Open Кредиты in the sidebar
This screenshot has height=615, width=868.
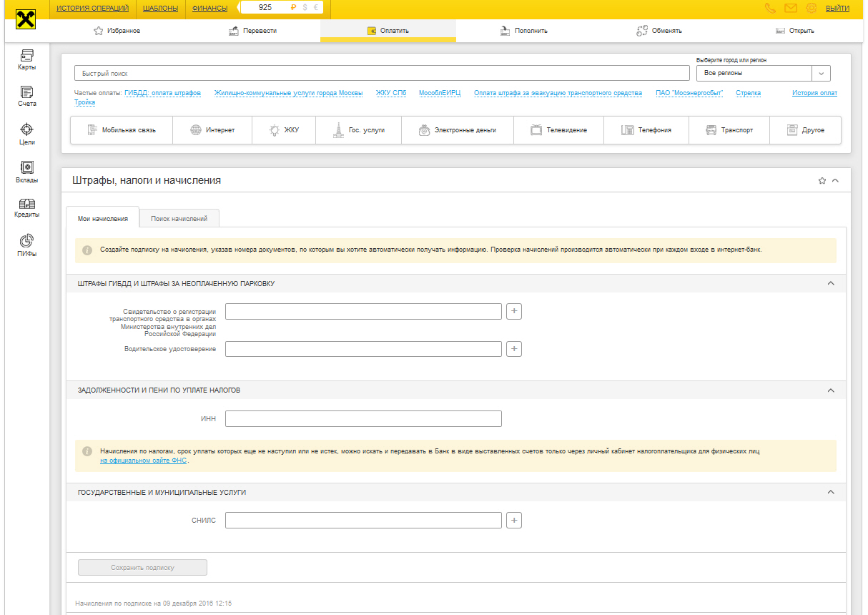tap(27, 208)
